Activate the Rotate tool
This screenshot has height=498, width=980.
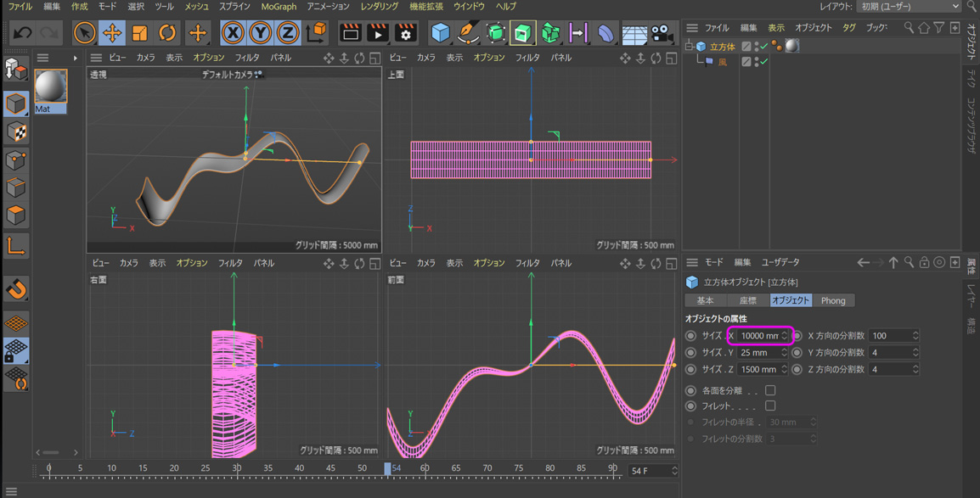point(167,33)
